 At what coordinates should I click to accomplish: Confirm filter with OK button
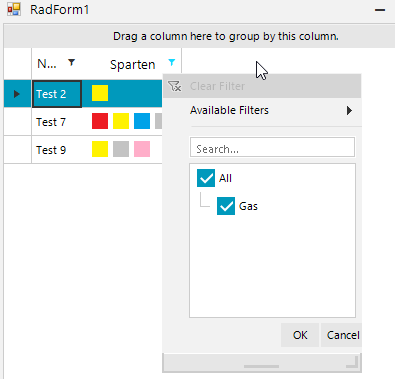click(300, 335)
